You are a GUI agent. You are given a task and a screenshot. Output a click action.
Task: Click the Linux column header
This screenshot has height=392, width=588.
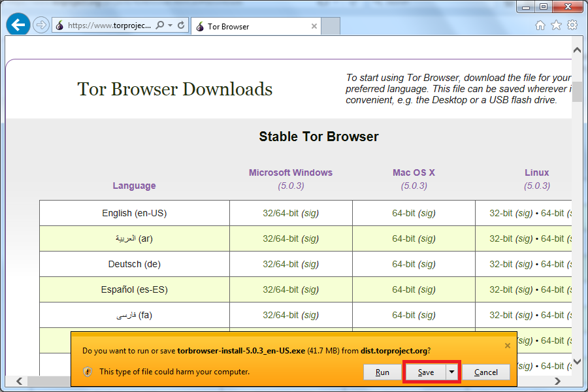click(x=536, y=172)
